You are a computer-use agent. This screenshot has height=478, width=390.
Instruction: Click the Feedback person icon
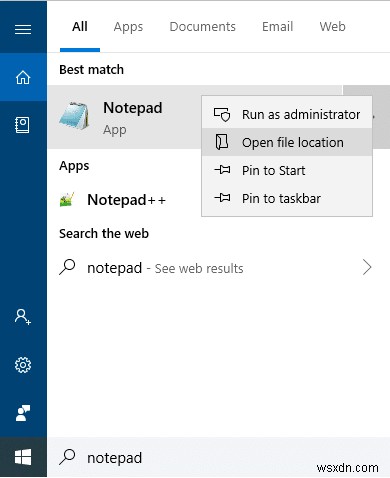click(x=23, y=413)
